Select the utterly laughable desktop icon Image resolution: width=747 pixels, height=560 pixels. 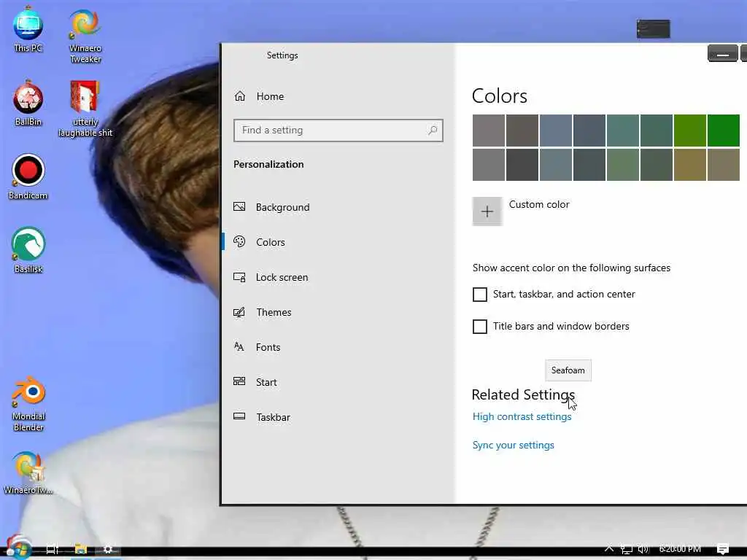[85, 109]
